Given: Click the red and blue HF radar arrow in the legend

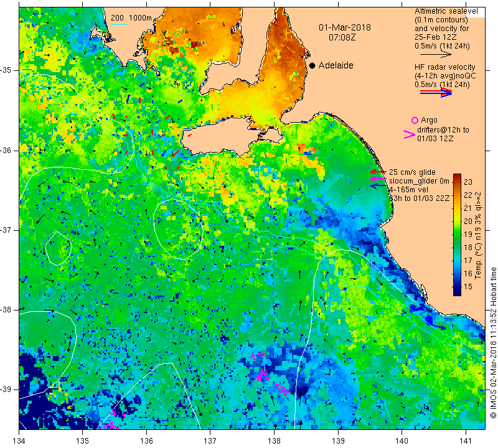Looking at the screenshot, I should coord(436,92).
